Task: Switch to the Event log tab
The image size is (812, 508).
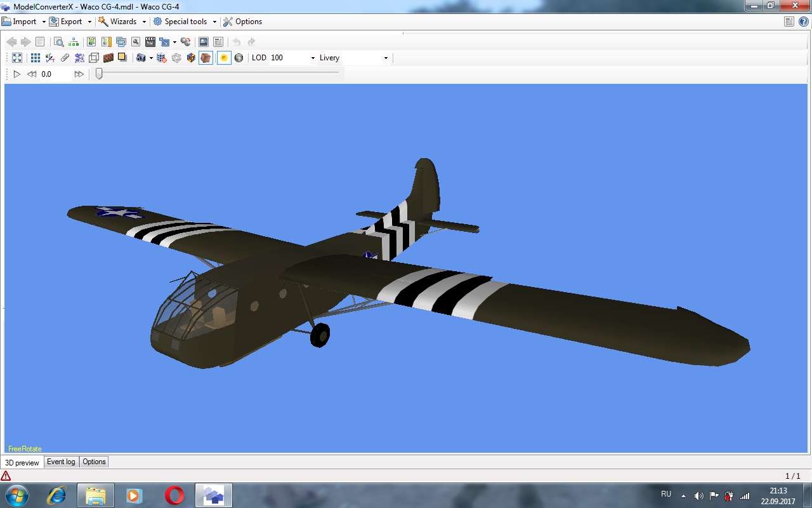Action: pos(61,462)
